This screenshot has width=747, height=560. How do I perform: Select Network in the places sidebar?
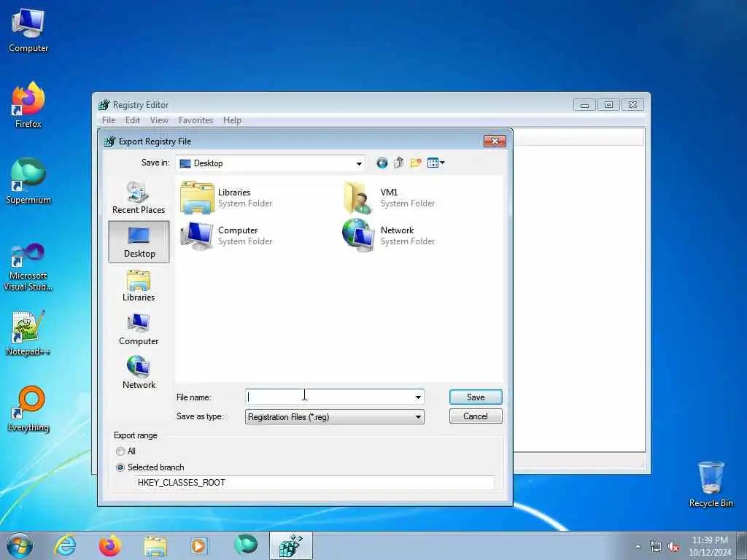139,373
